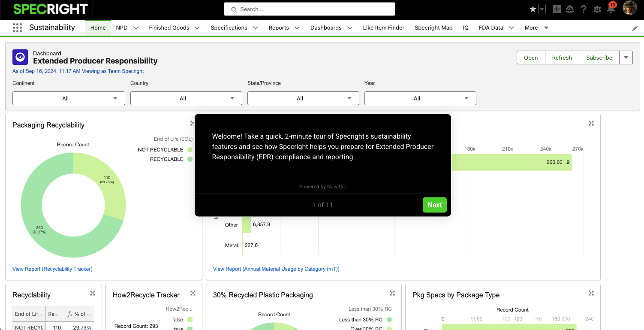Screen dimensions: 644x330
Task: Expand the How2Recycle Tracker widget
Action: pyautogui.click(x=193, y=293)
